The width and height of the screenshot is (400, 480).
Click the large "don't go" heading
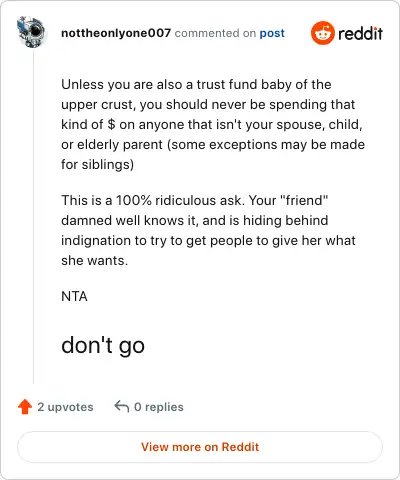pos(103,346)
